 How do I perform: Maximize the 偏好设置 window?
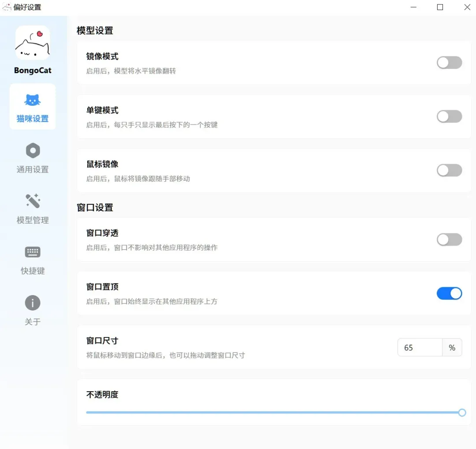click(x=440, y=7)
